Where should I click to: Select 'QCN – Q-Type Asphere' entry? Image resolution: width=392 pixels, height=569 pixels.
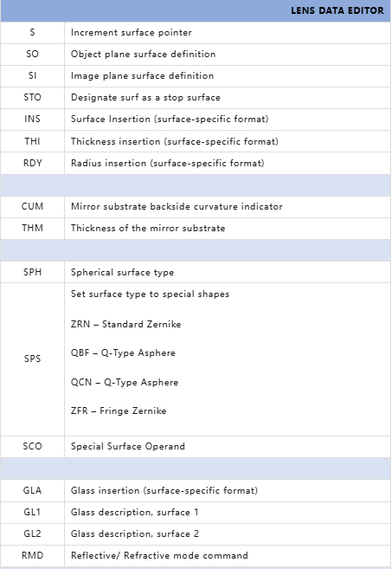click(x=125, y=382)
